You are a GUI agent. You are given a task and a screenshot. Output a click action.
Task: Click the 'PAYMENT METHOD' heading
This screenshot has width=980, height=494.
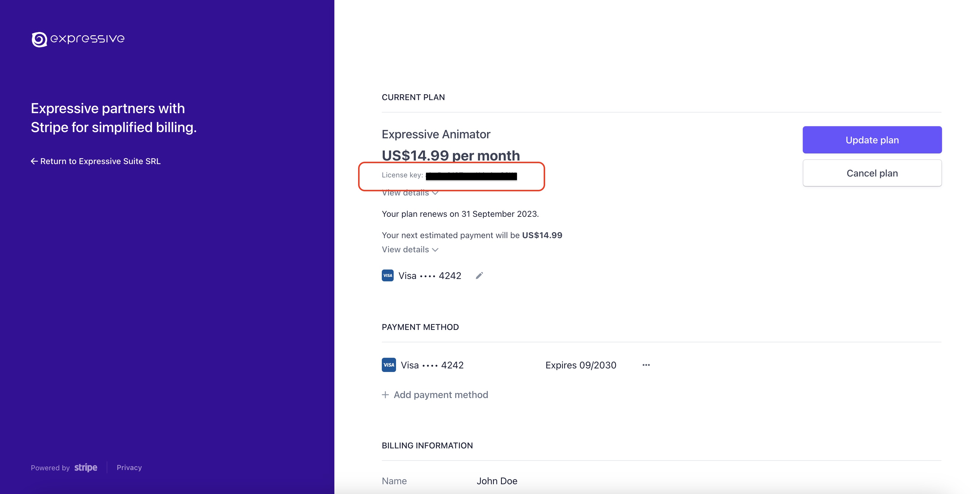pyautogui.click(x=420, y=327)
